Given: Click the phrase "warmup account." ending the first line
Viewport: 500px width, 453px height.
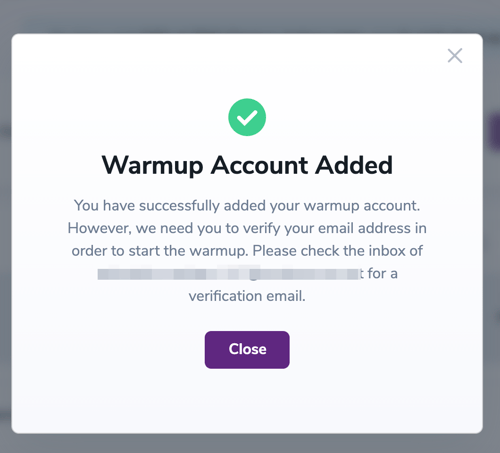Looking at the screenshot, I should (x=362, y=206).
